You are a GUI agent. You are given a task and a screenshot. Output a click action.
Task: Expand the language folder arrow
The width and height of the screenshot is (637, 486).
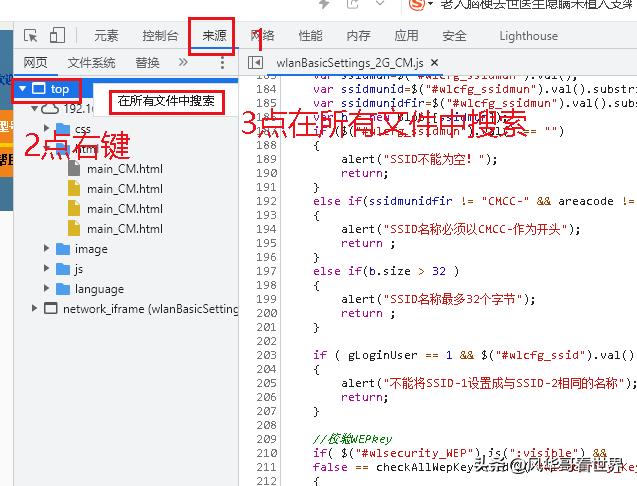click(46, 288)
